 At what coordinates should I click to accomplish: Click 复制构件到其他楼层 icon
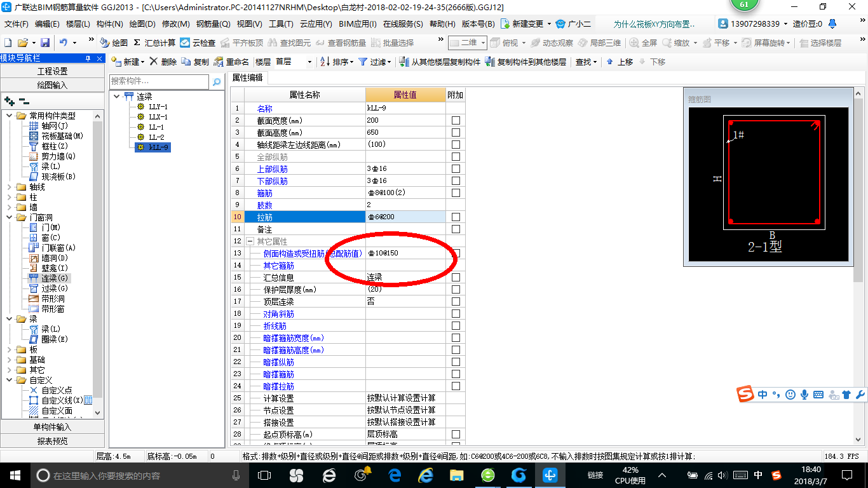(x=489, y=62)
